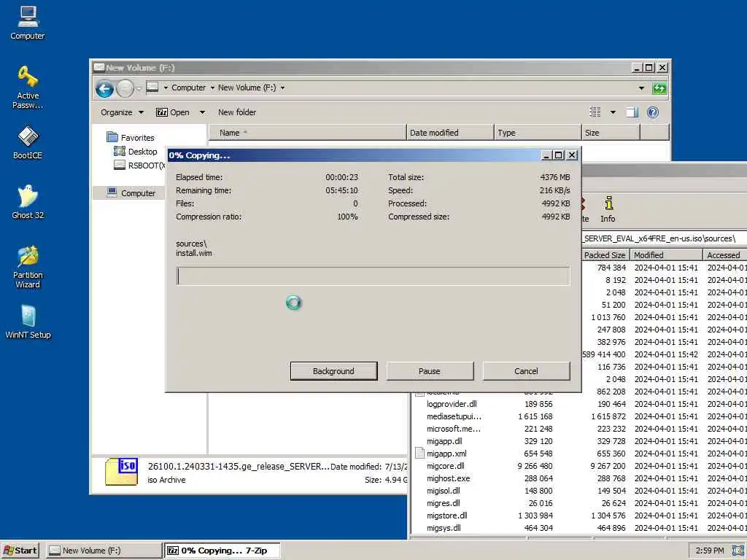Close the copying dialog window
Image resolution: width=747 pixels, height=560 pixels.
[x=572, y=155]
